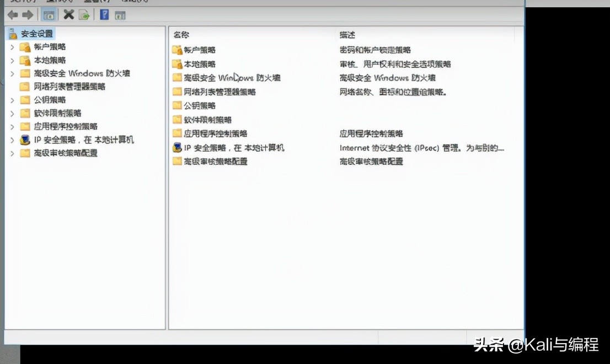Select 软件限制策略 name in right list
This screenshot has height=364, width=610.
point(208,119)
